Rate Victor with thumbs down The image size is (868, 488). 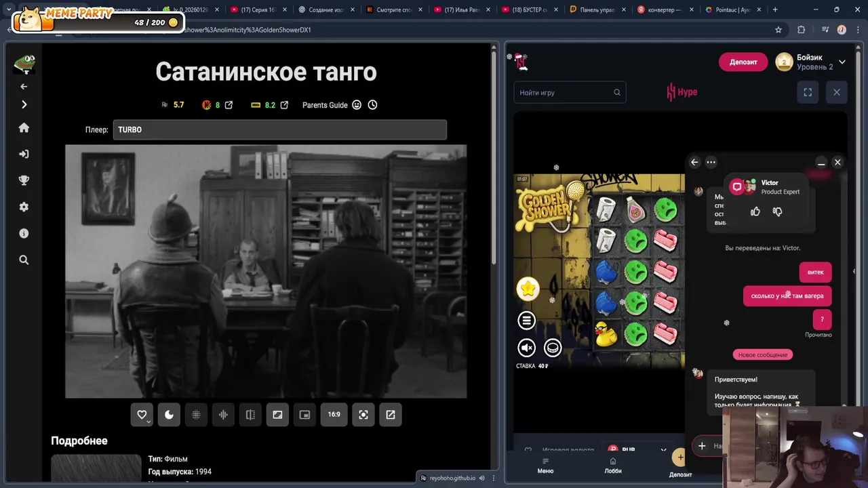click(777, 211)
